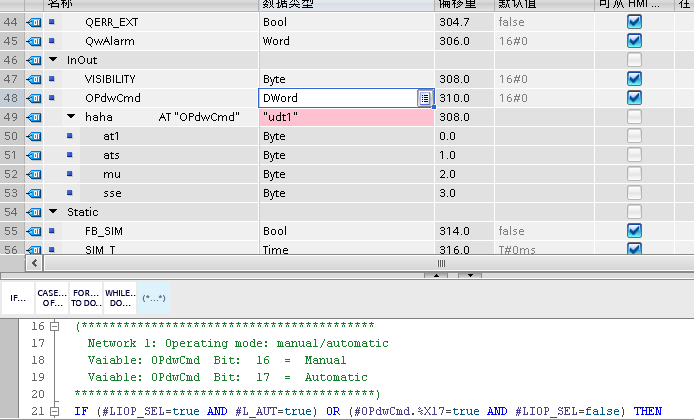This screenshot has width=694, height=420.
Task: Click the blue square marker beside ats
Action: click(x=69, y=155)
